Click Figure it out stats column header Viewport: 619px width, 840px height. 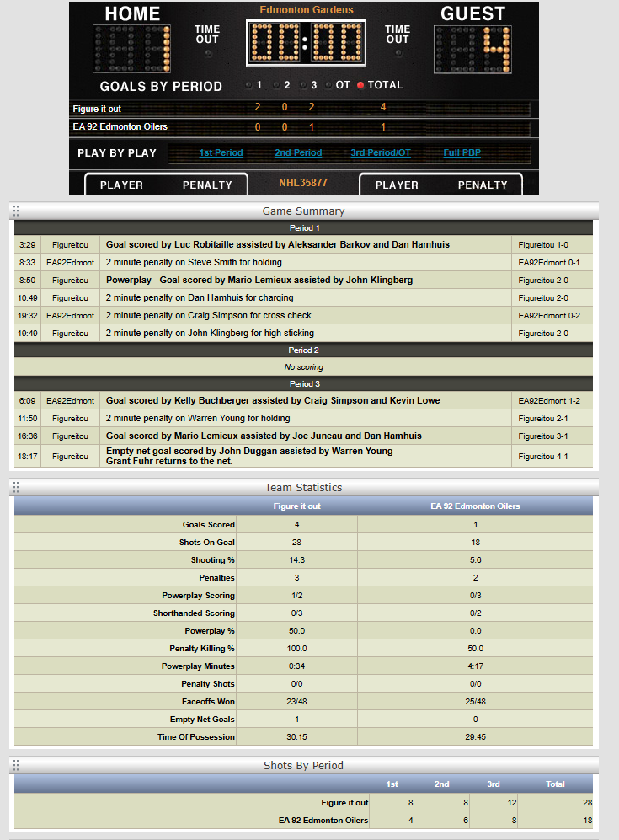point(296,506)
